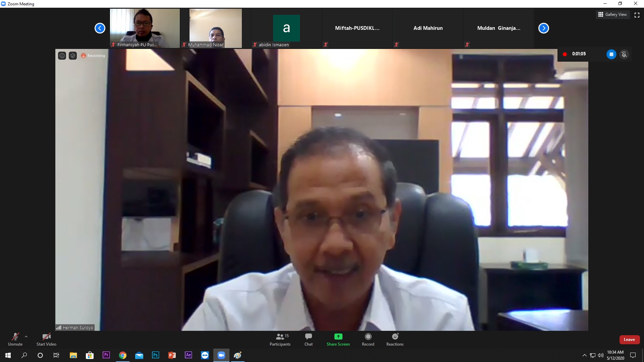The height and width of the screenshot is (362, 644).
Task: Leave the meeting
Action: pyautogui.click(x=629, y=340)
